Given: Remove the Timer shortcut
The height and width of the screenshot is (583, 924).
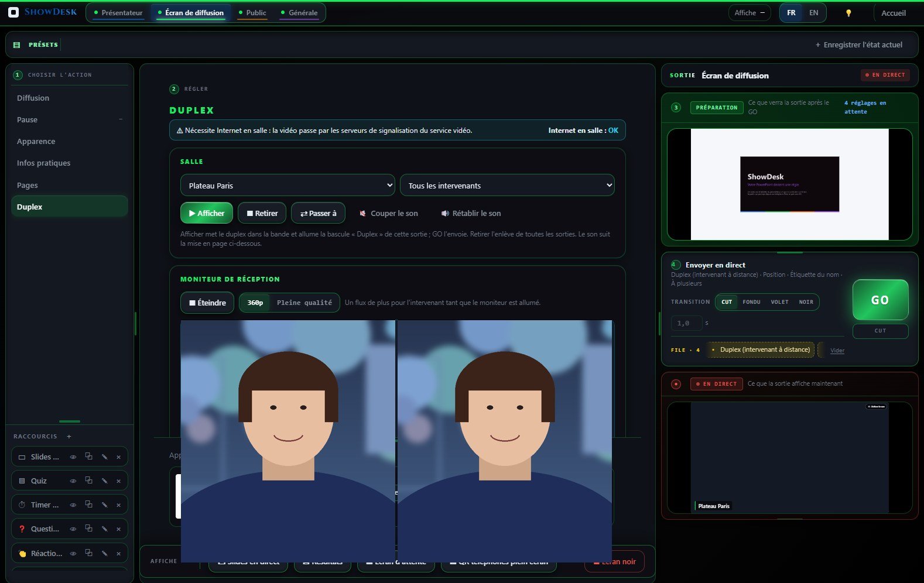Looking at the screenshot, I should coord(118,505).
